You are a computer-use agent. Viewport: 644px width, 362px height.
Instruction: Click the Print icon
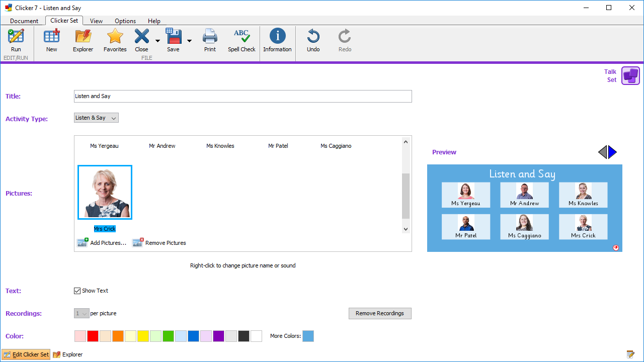[x=210, y=36]
